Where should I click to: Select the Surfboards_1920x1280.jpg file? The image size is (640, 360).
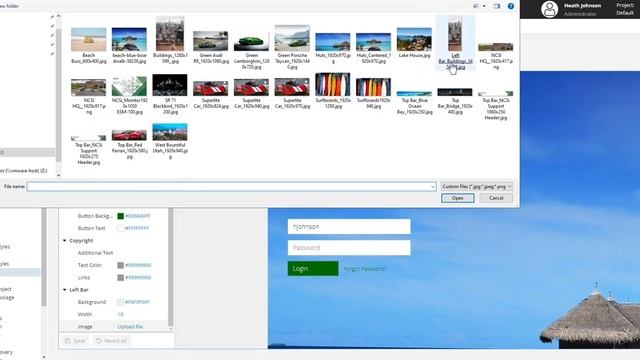click(333, 91)
